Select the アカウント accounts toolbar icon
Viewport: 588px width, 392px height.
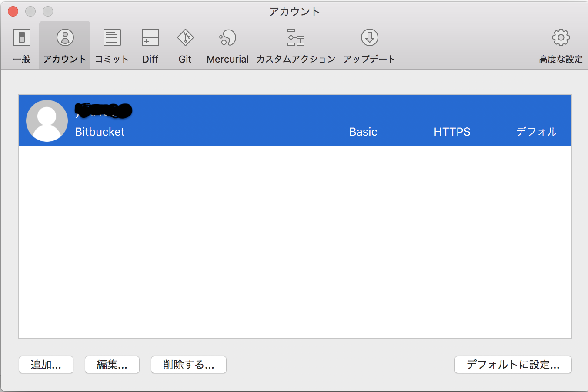point(65,37)
